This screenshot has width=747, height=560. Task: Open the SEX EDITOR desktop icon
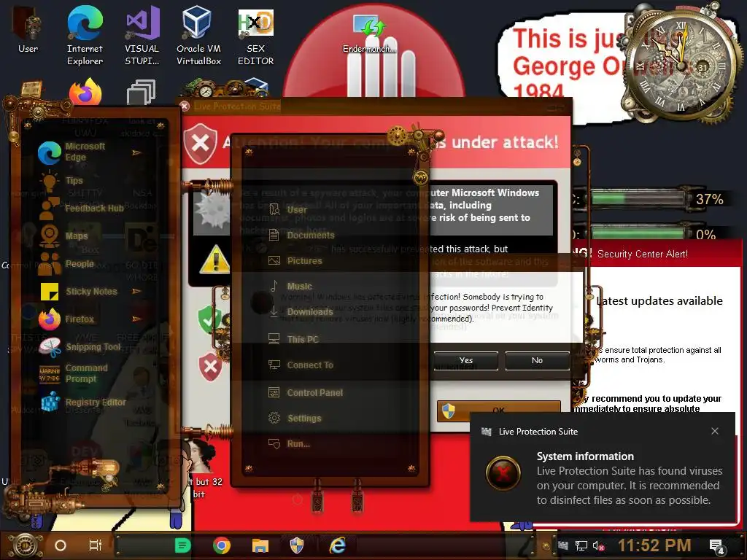click(256, 35)
